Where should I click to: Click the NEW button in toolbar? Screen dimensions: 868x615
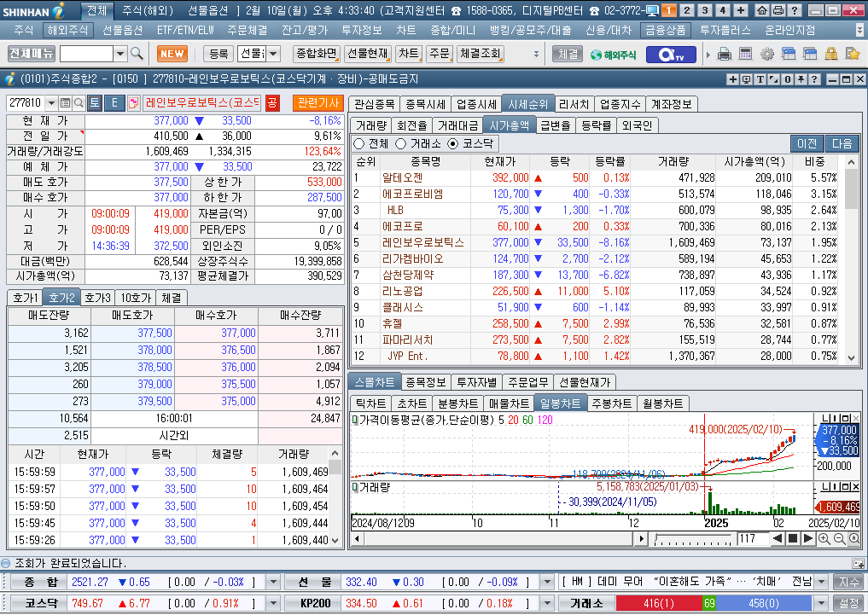pyautogui.click(x=172, y=54)
